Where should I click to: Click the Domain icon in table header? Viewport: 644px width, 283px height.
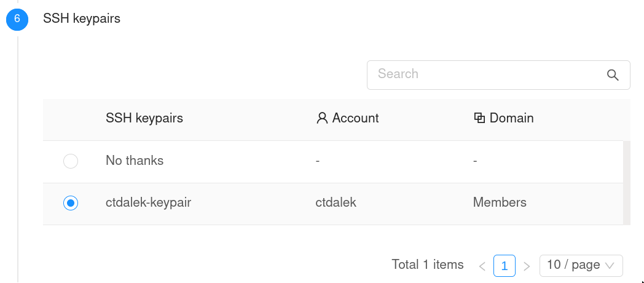point(479,118)
